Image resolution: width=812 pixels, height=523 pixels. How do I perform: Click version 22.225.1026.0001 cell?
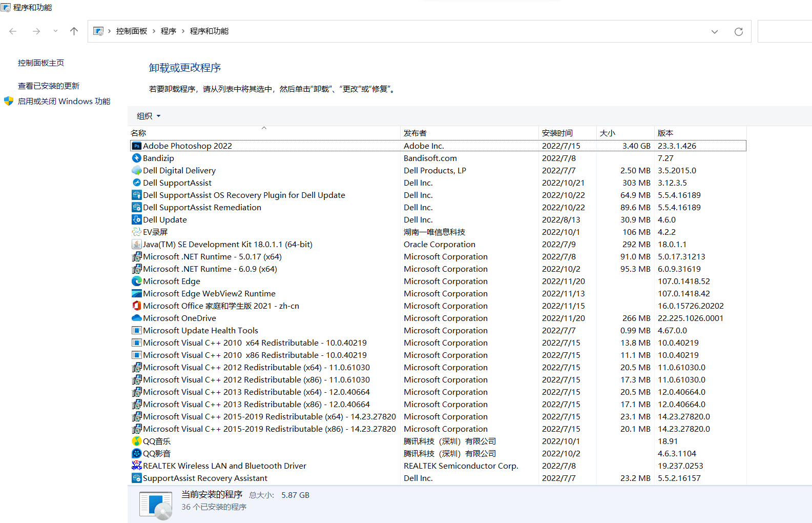point(691,318)
